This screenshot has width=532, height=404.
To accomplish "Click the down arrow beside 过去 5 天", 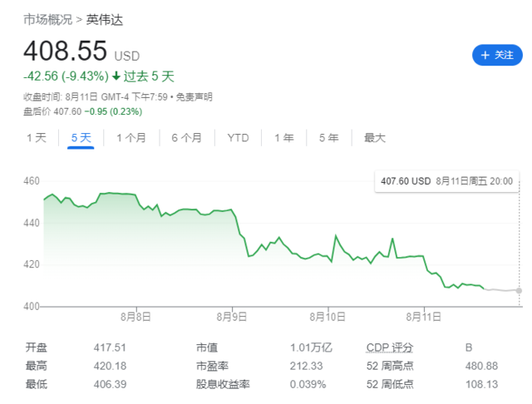I will click(x=116, y=76).
